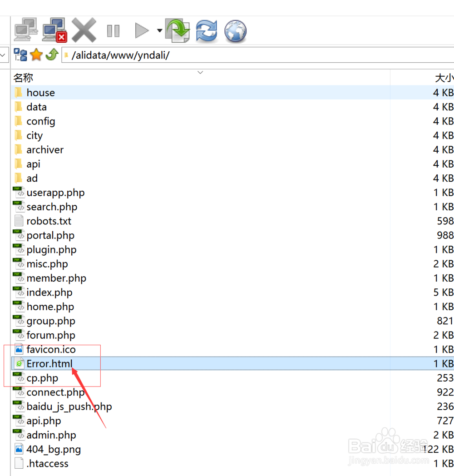Click the .htaccess blank file icon
Image resolution: width=454 pixels, height=476 pixels.
(x=19, y=463)
